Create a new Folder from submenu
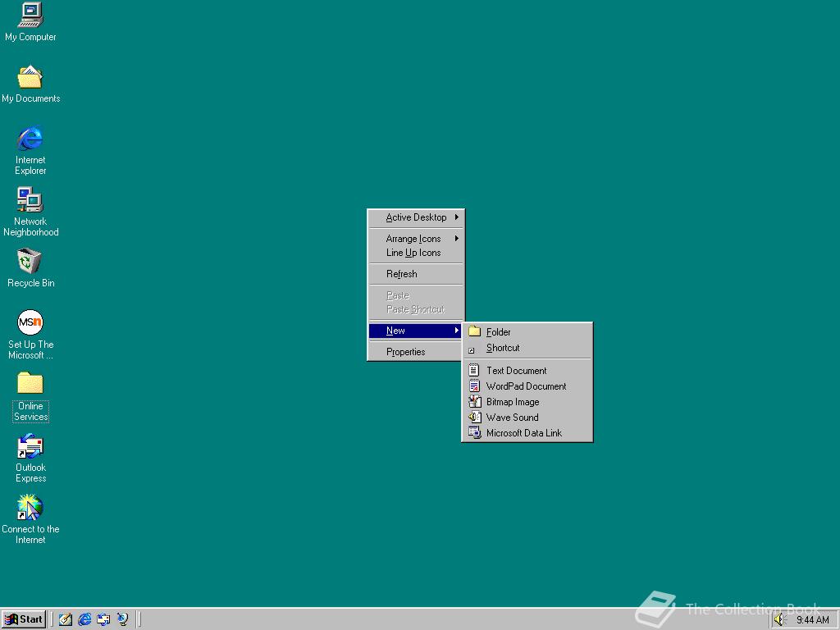The image size is (840, 630). [x=527, y=331]
